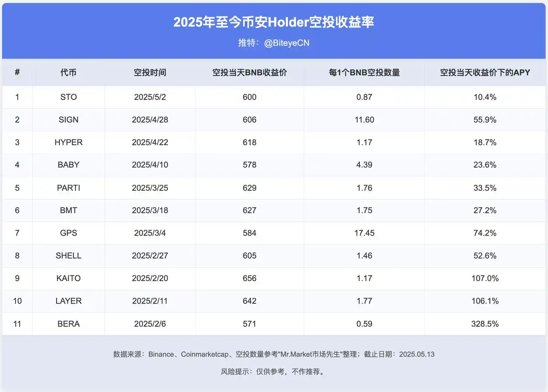This screenshot has height=392, width=548.
Task: Click the 空投当天收益价下的APY column header
Action: pyautogui.click(x=485, y=73)
